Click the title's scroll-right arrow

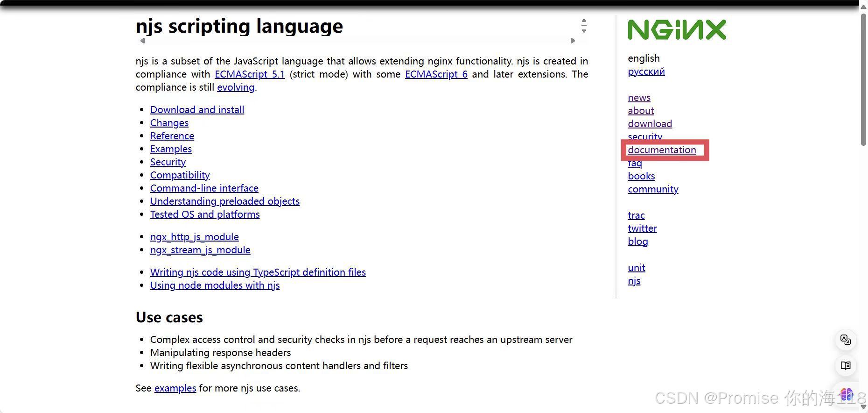pyautogui.click(x=573, y=41)
